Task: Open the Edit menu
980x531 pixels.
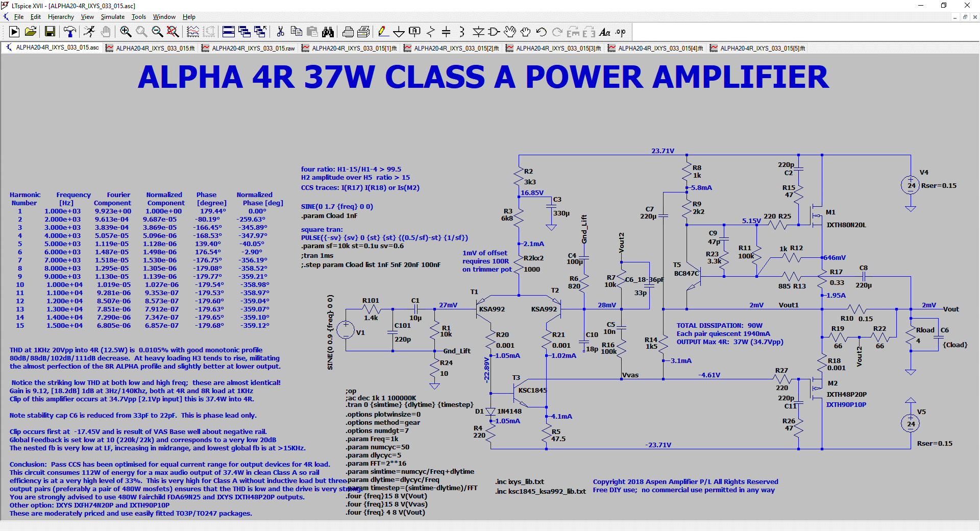Action: [x=36, y=17]
